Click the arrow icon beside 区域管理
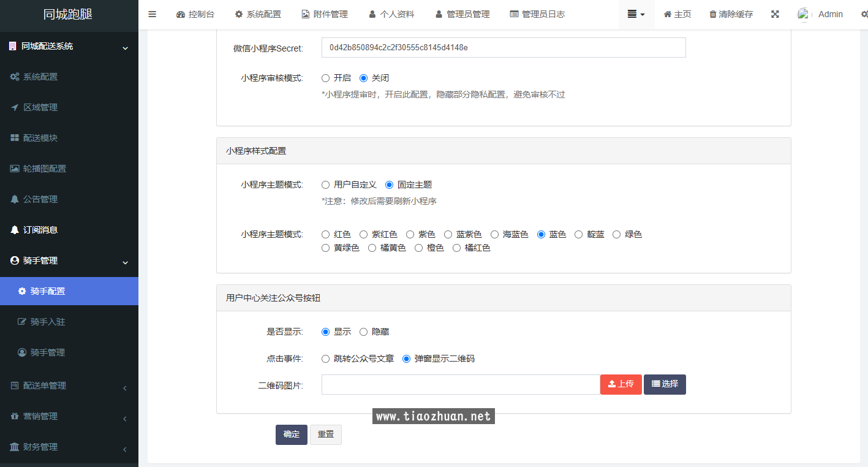868x467 pixels. [15, 107]
